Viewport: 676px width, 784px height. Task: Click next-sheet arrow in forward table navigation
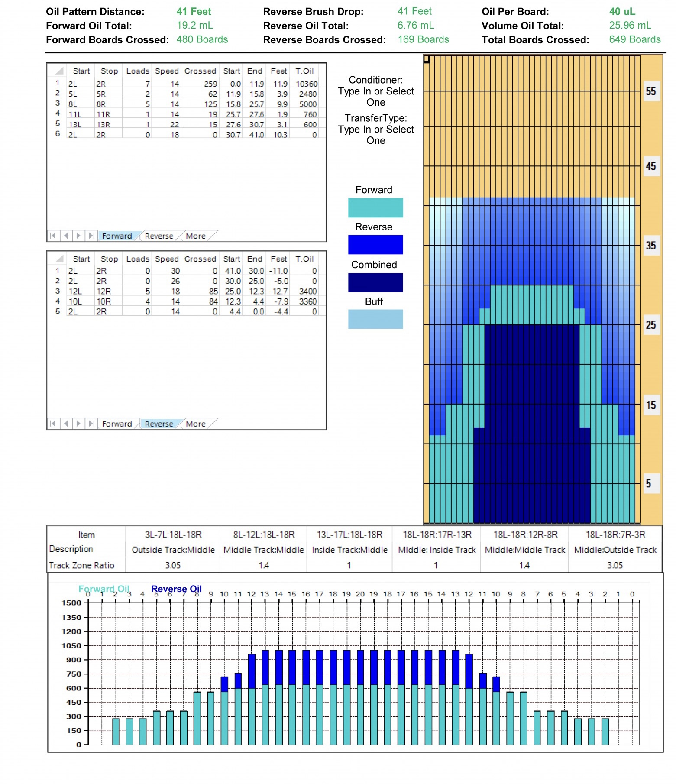pos(78,236)
